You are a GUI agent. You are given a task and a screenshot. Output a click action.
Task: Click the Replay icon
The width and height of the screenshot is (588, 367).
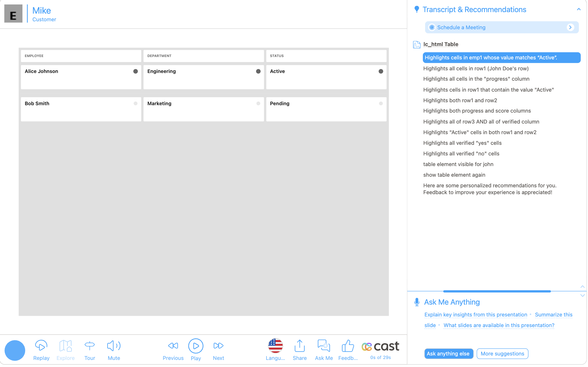[x=41, y=345]
